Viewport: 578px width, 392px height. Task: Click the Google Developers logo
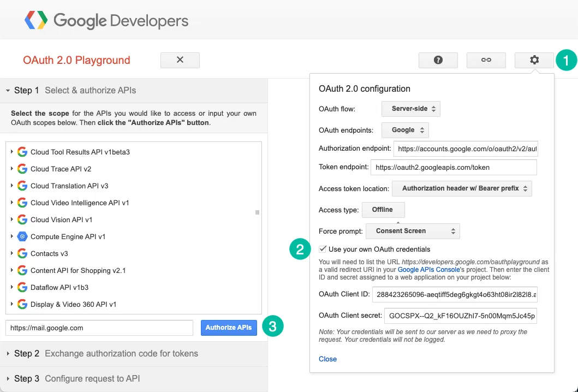click(x=107, y=20)
